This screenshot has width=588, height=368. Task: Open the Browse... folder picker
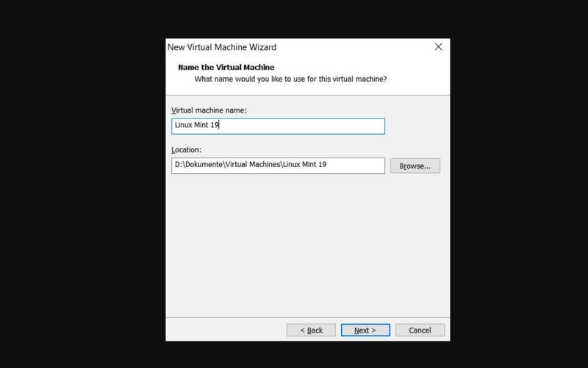click(x=415, y=166)
